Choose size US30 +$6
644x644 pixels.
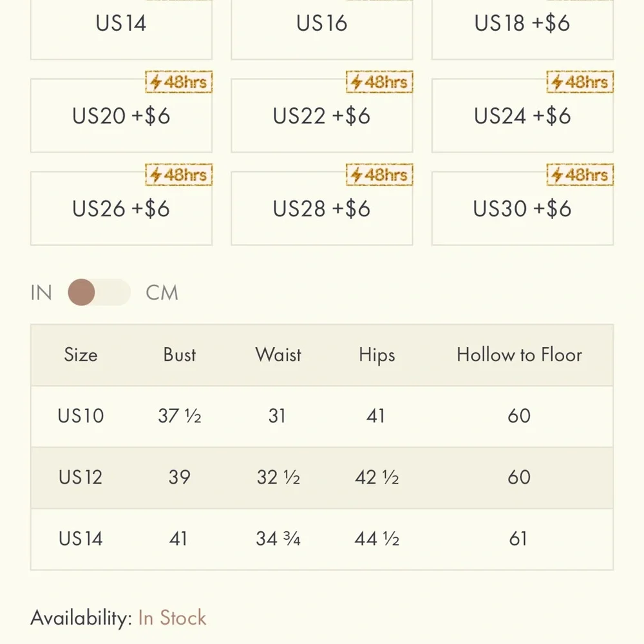(522, 209)
